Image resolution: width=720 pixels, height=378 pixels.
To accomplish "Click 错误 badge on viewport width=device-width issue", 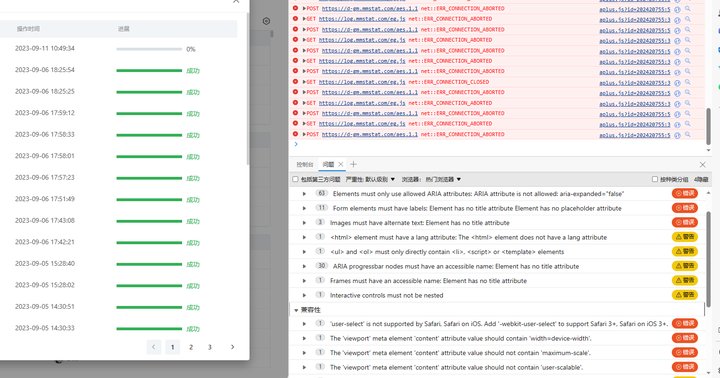I will click(x=685, y=338).
